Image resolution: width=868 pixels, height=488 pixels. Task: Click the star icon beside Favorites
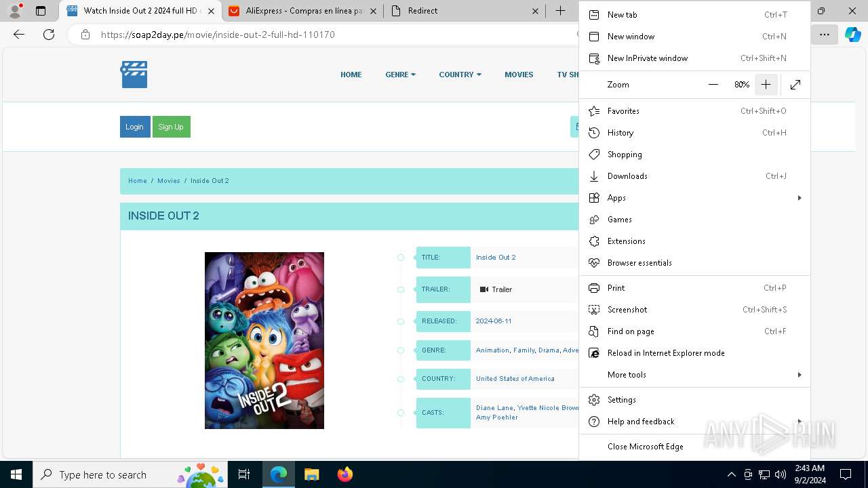pos(594,111)
